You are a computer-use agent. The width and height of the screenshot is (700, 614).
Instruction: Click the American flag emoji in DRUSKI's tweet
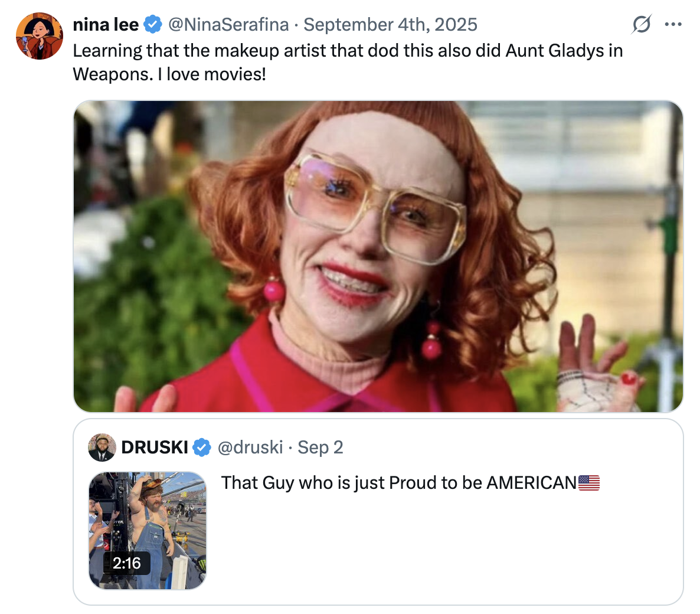(590, 482)
